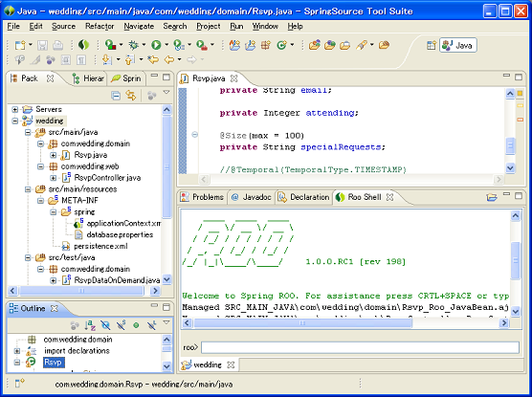532x397 pixels.
Task: Open Package Explorer view menu triangle
Action: 166,92
